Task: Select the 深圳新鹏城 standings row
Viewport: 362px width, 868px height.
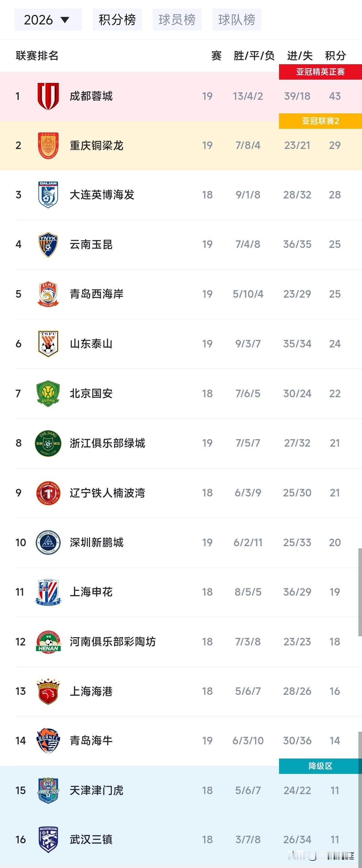Action: [x=181, y=543]
